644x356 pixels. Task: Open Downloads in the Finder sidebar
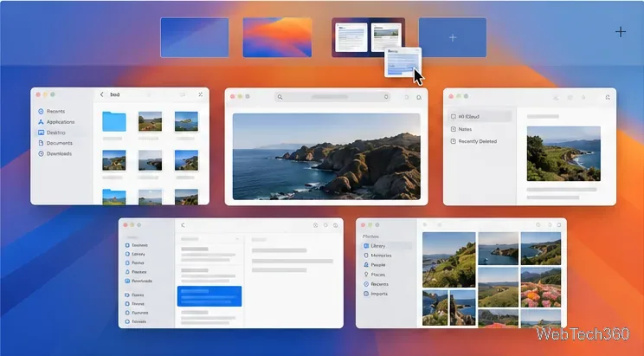pyautogui.click(x=59, y=153)
